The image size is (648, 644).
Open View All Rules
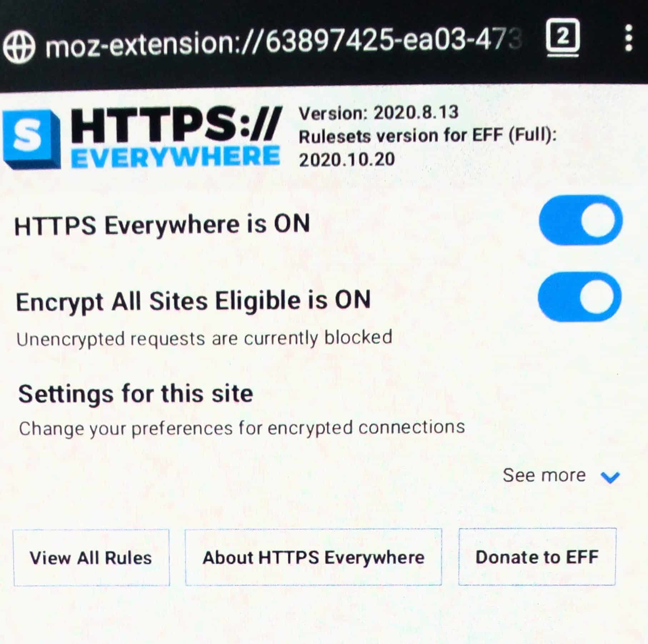pyautogui.click(x=91, y=558)
